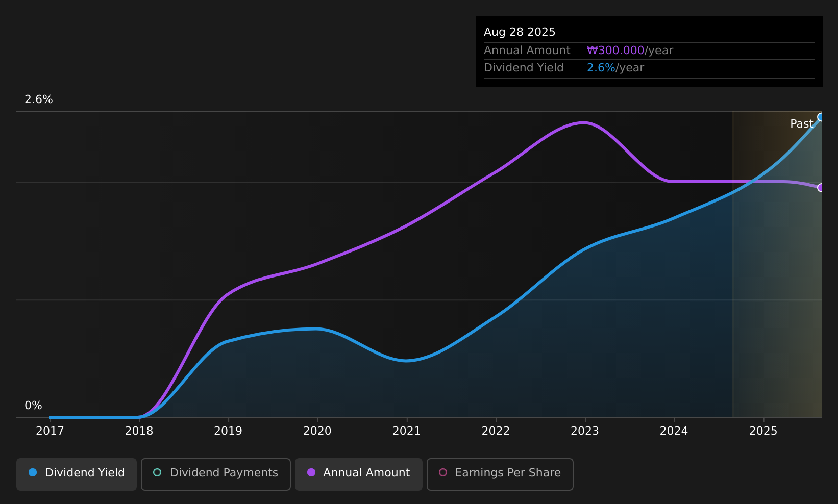
Task: Click the 'Dividend Yield' tooltip row label
Action: pyautogui.click(x=524, y=68)
